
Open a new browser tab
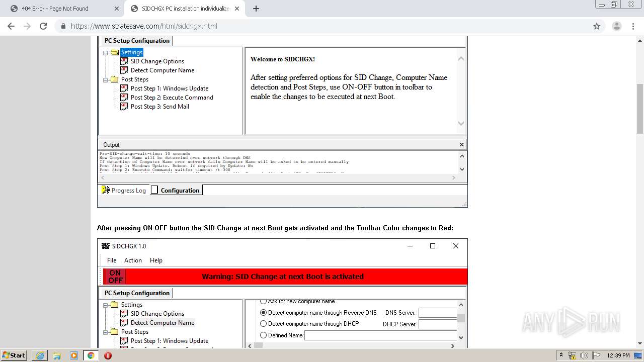[256, 9]
